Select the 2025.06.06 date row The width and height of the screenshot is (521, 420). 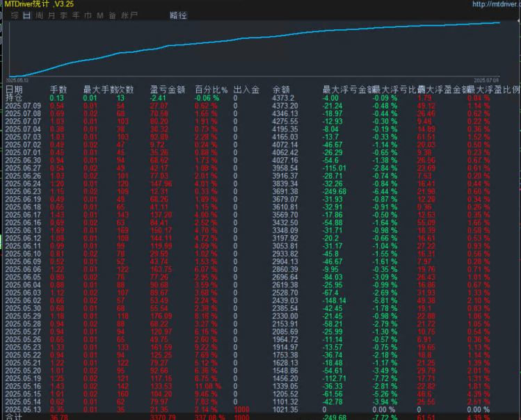23,270
